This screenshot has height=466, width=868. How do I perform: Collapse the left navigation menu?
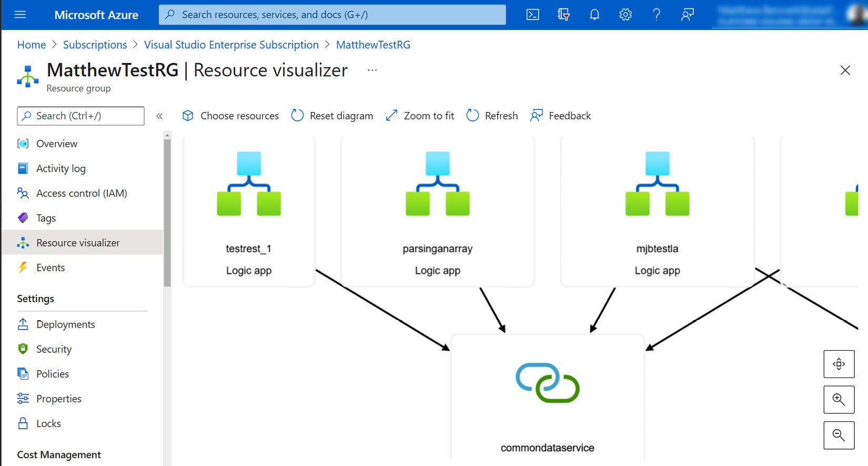tap(159, 116)
